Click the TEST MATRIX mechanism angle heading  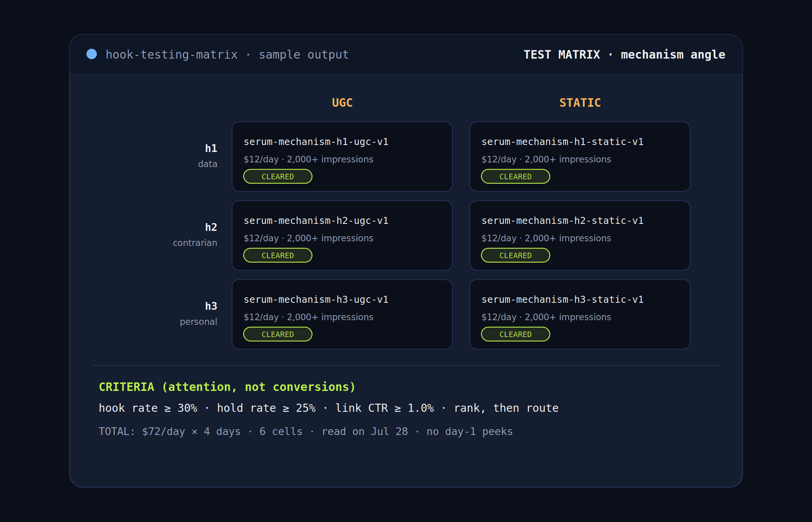pyautogui.click(x=624, y=55)
